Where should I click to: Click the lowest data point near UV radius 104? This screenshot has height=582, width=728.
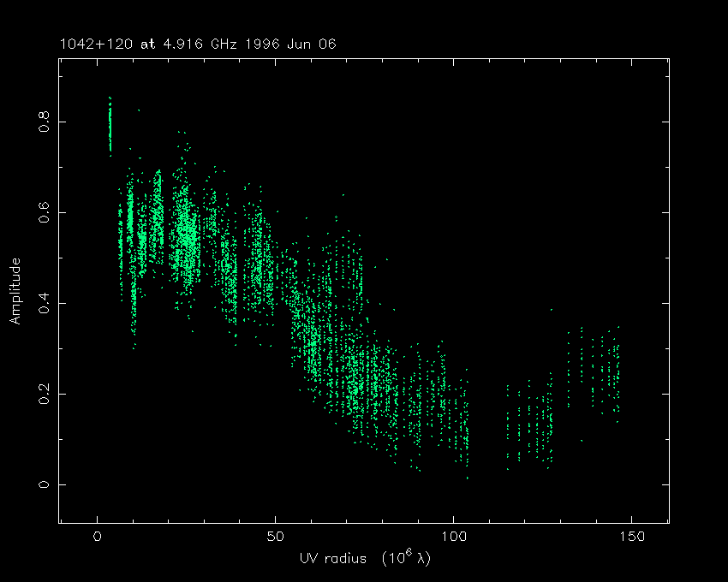(468, 478)
